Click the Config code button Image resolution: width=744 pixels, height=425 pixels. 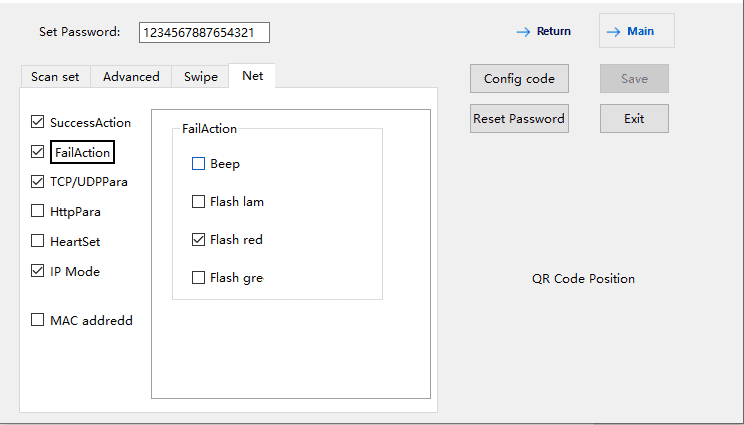click(519, 79)
